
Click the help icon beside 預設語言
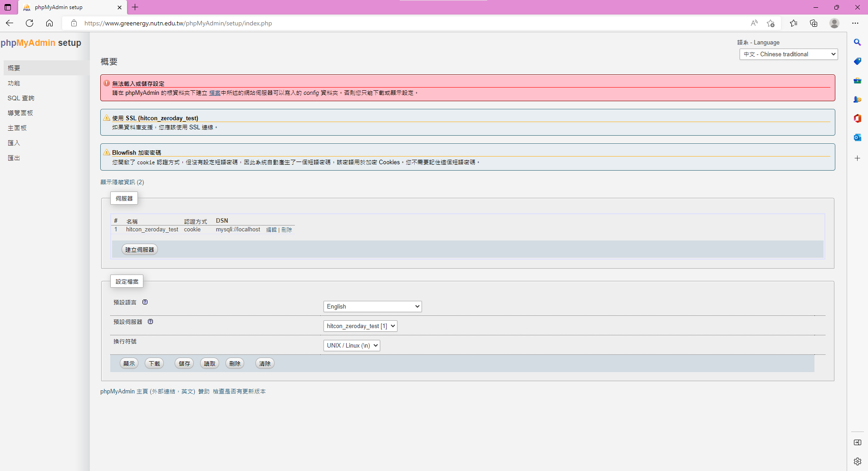click(145, 302)
